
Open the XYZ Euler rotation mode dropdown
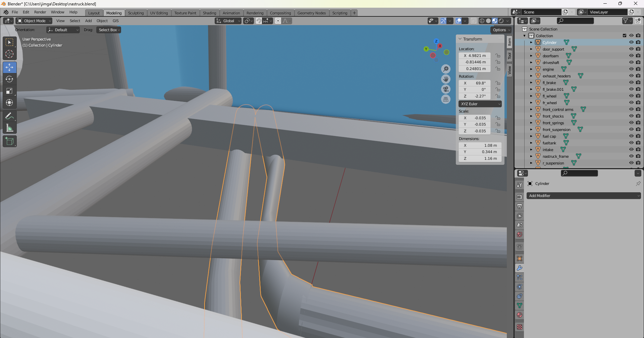point(480,104)
